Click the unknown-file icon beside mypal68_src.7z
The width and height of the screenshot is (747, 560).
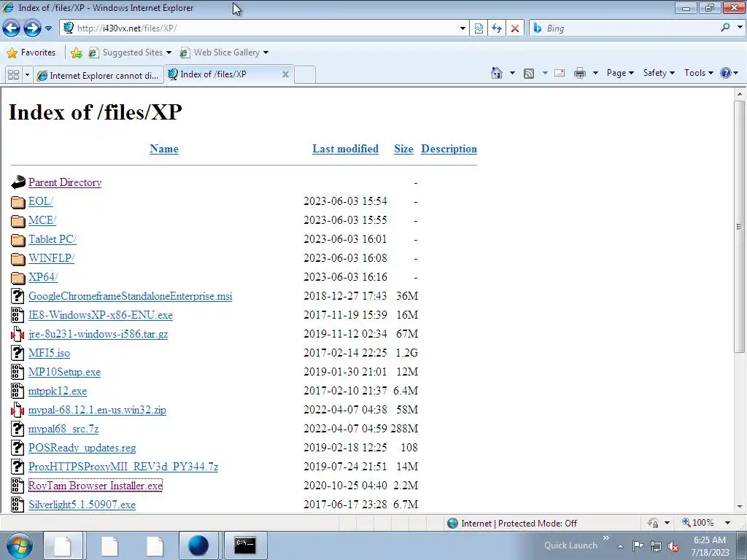(x=18, y=429)
